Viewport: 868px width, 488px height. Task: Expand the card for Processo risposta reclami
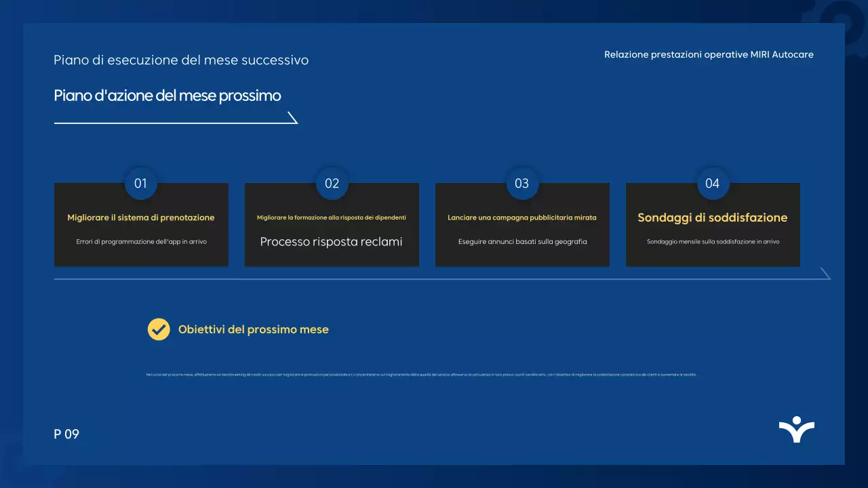(332, 225)
